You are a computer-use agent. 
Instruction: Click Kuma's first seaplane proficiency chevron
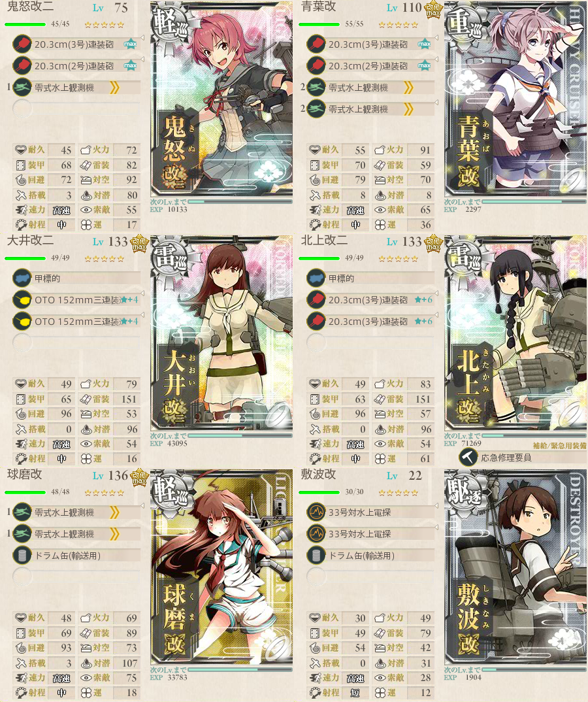pyautogui.click(x=114, y=512)
